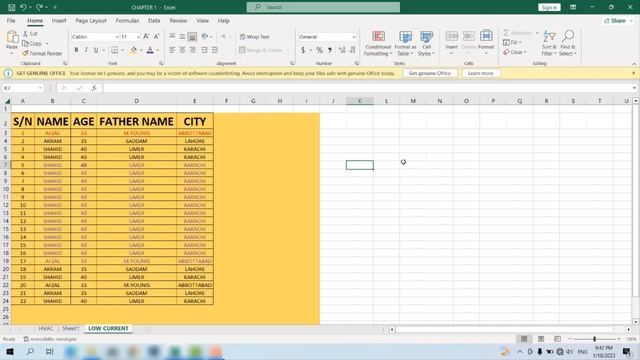Click inside the Name Box field
Viewport: 640px width, 360px height.
pos(22,88)
